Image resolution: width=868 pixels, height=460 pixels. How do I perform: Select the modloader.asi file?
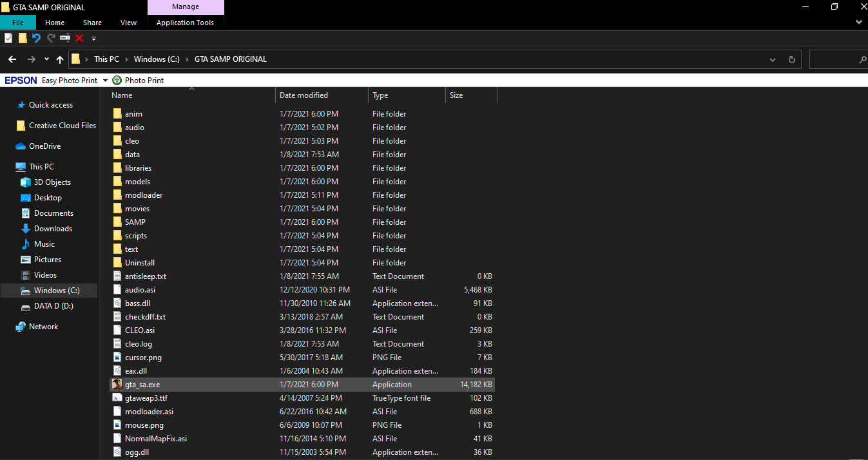point(302,412)
